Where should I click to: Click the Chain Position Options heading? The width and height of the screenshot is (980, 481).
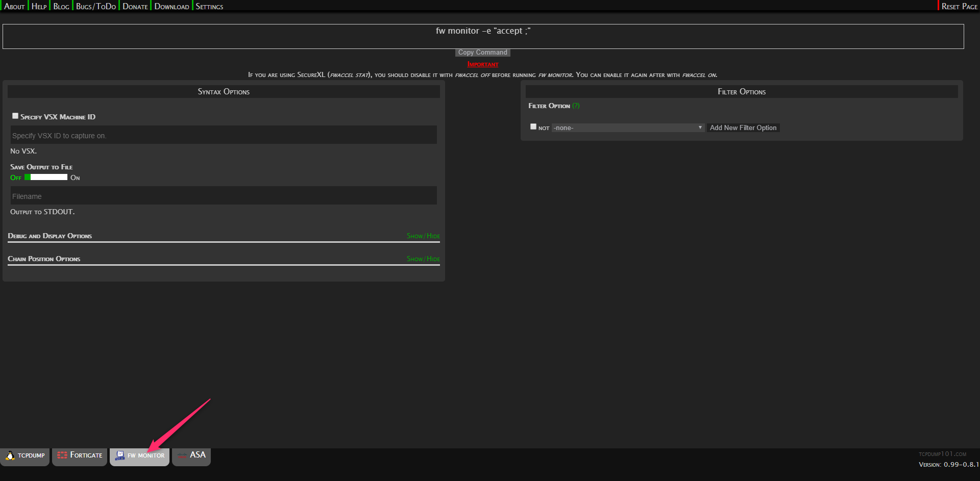tap(44, 259)
